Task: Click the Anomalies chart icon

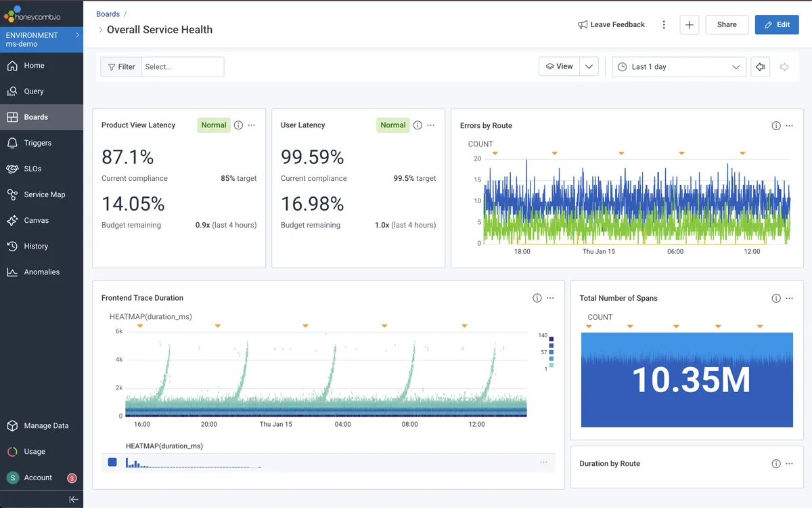Action: pos(12,272)
